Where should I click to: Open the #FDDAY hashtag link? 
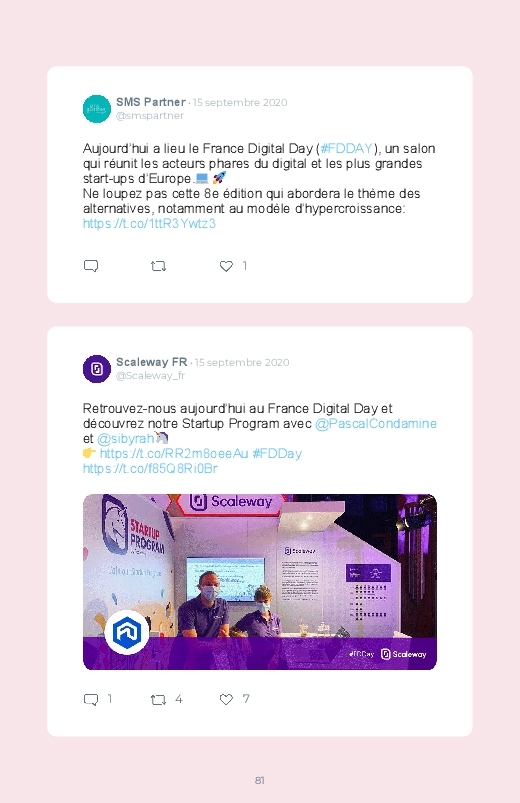[x=346, y=149]
